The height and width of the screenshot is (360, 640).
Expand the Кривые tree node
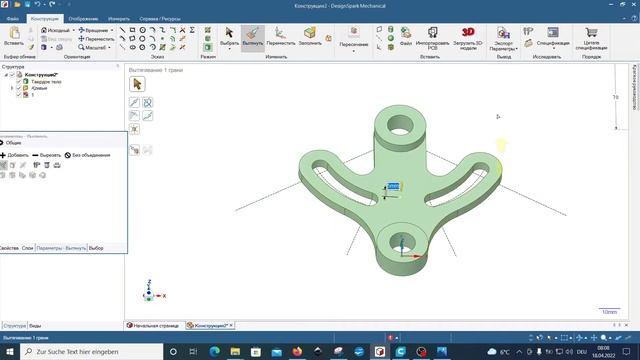[12, 88]
